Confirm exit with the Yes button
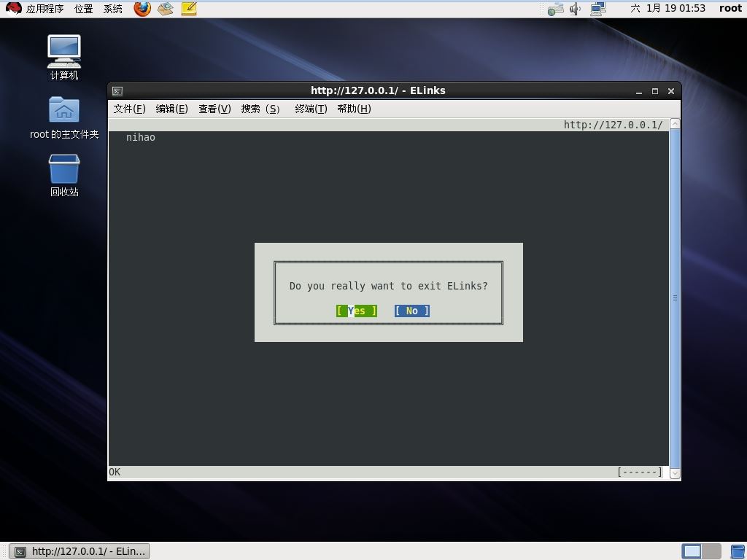Screen dimensions: 747x560 356,311
